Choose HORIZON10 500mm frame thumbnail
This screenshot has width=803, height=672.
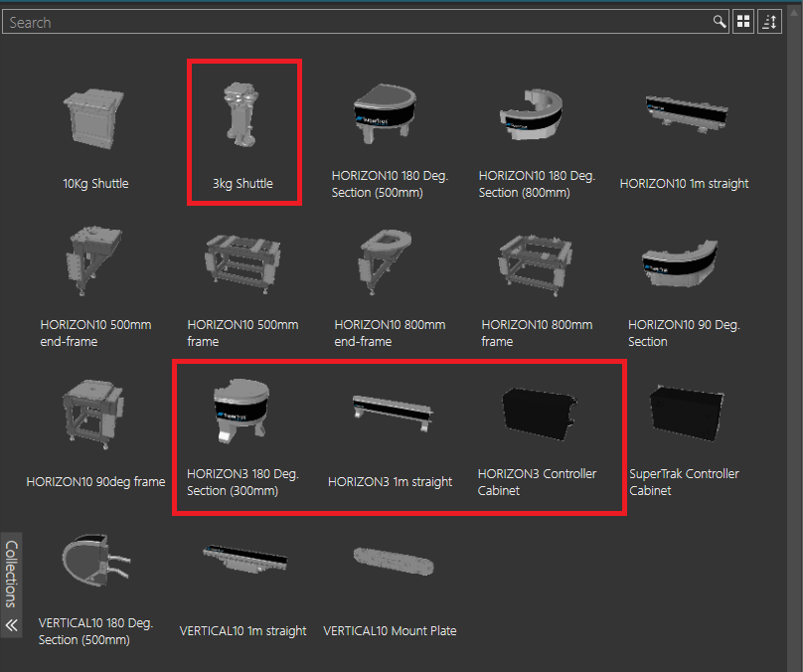click(242, 263)
